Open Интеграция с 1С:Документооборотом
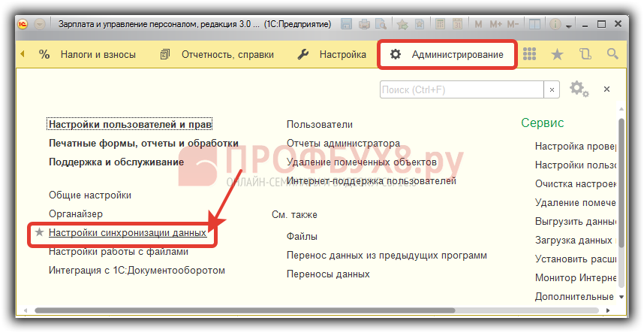The height and width of the screenshot is (333, 644). pyautogui.click(x=137, y=271)
